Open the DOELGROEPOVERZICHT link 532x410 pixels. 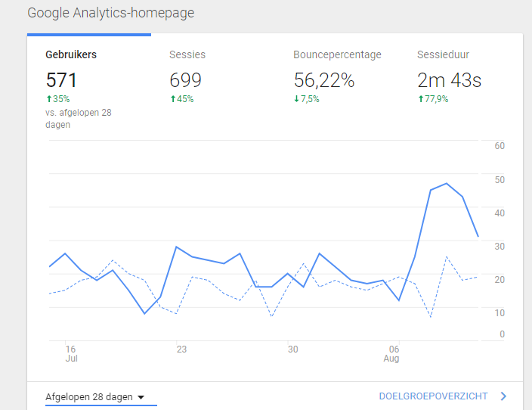click(433, 396)
